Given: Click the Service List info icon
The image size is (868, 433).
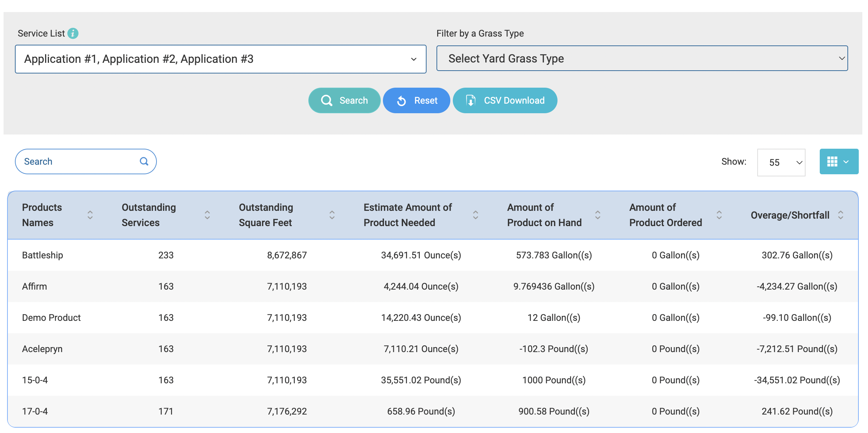Looking at the screenshot, I should 73,33.
